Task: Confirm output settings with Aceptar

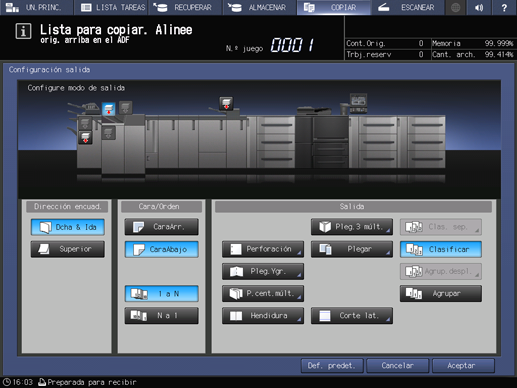Action: tap(463, 366)
